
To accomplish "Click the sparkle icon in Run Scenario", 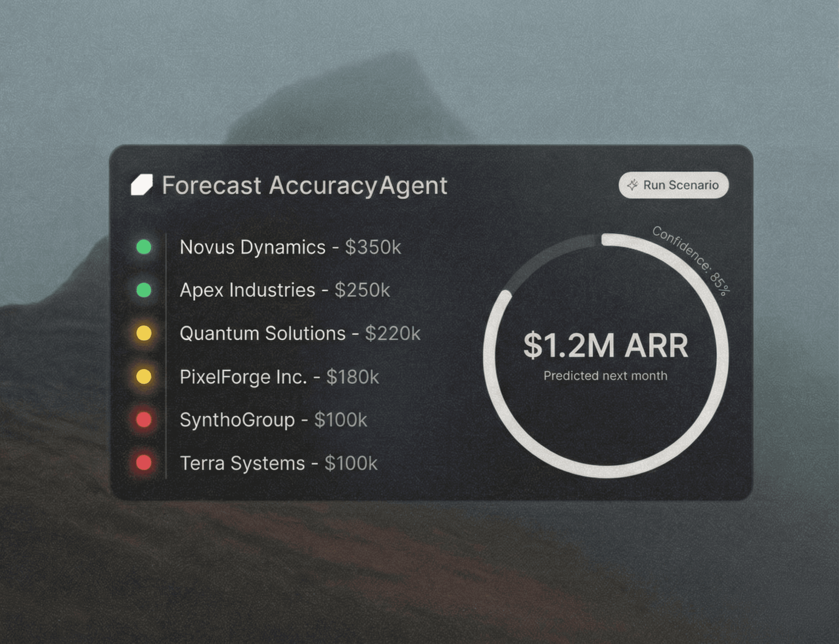I will click(632, 185).
